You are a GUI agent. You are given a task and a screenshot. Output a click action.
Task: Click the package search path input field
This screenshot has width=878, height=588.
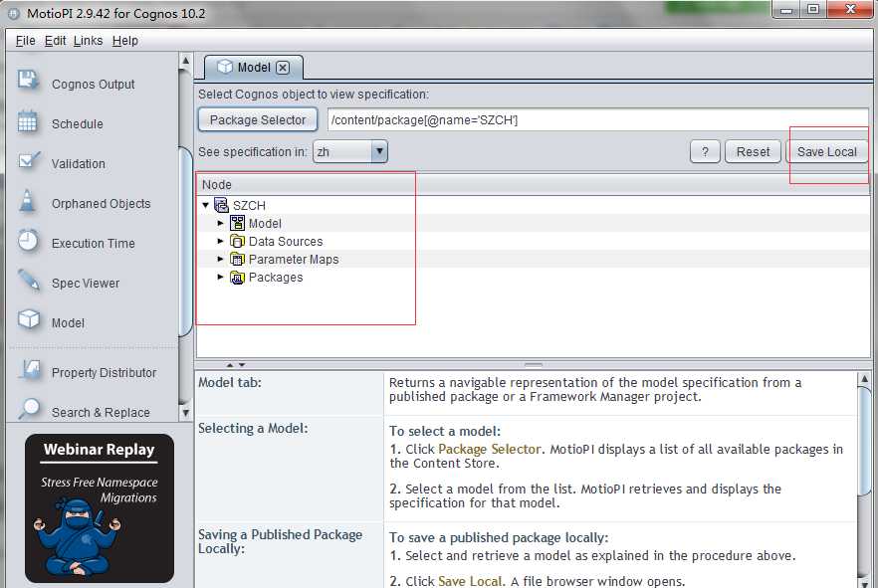tap(597, 119)
